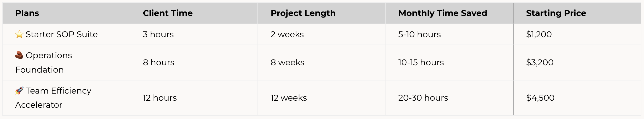The image size is (644, 119).
Task: Click the 10-15 hours cell
Action: click(x=421, y=62)
